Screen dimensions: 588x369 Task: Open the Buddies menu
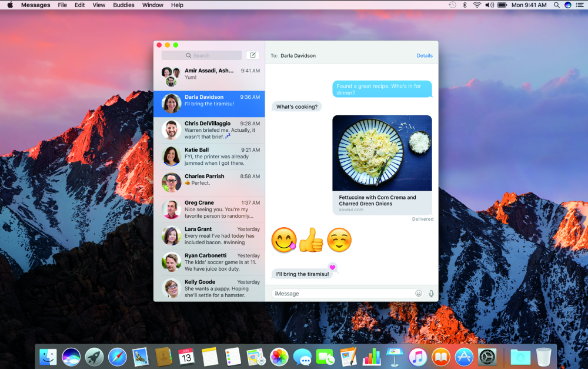(123, 5)
